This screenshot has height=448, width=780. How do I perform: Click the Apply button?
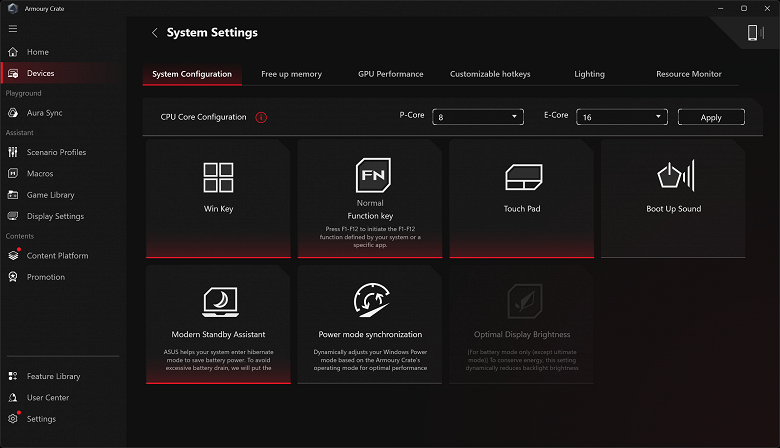pyautogui.click(x=711, y=117)
